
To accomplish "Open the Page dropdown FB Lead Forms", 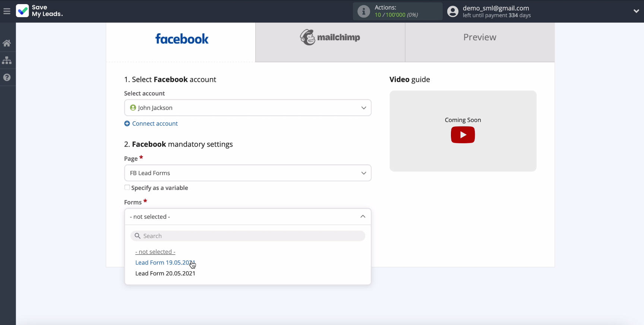I will pos(248,173).
